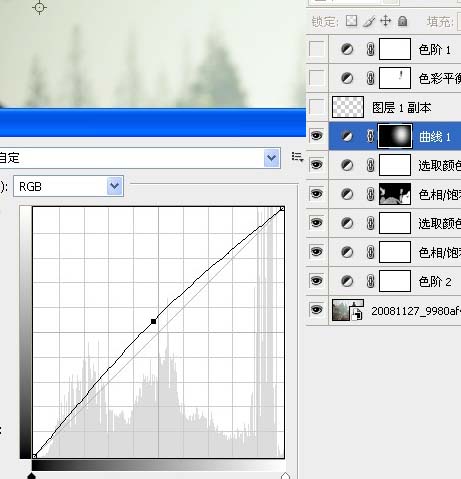Click the mask link icon on 曲线 1

pos(370,136)
